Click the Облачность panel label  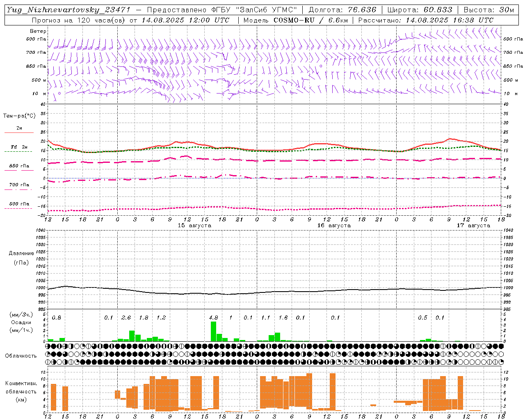[21, 356]
